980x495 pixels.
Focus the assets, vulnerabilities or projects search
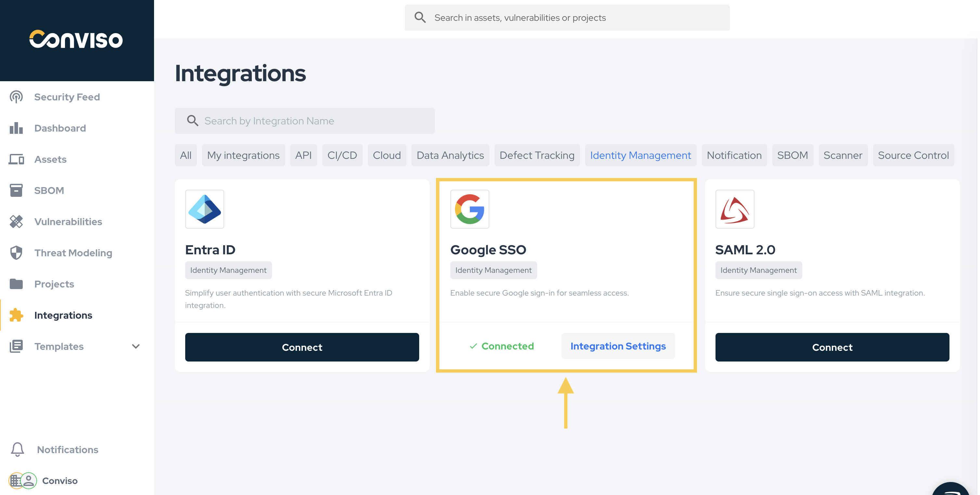[567, 18]
